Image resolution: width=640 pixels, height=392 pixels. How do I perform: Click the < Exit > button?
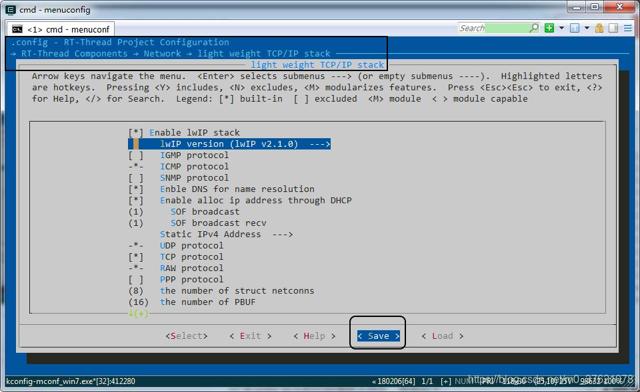(250, 336)
